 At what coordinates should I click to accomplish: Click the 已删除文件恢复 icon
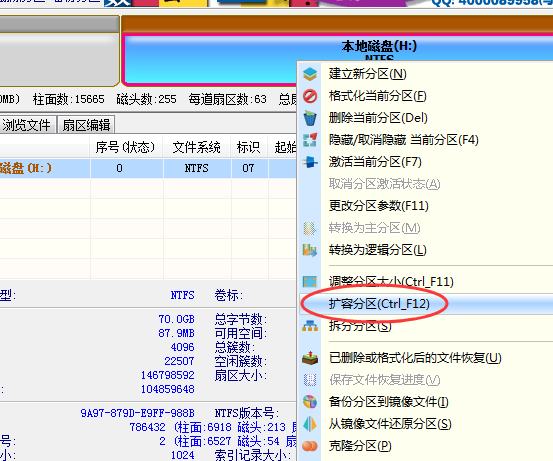(310, 358)
